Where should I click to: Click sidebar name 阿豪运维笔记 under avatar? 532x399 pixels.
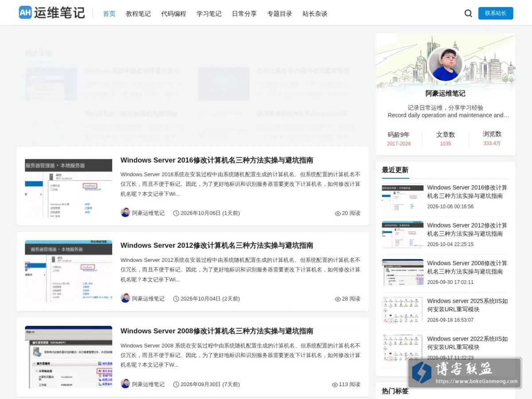(446, 94)
